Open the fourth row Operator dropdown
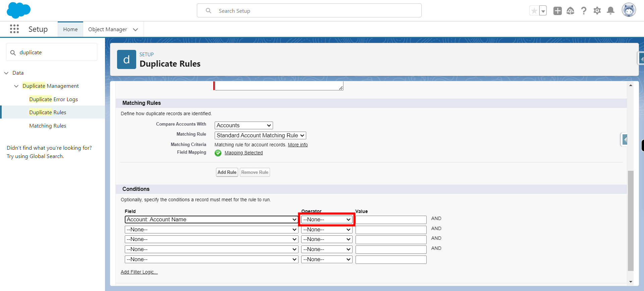This screenshot has width=644, height=291. (x=327, y=249)
